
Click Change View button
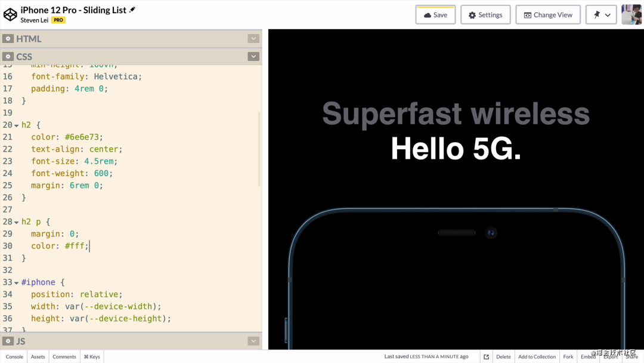click(x=548, y=15)
